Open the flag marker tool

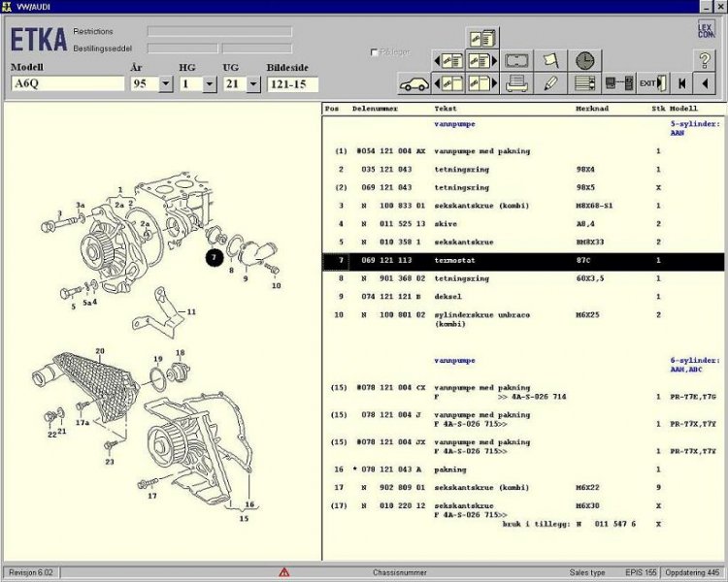(x=550, y=60)
